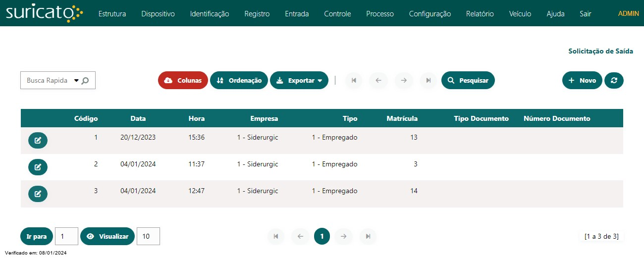
Task: Click the Ordenação button
Action: [x=239, y=80]
